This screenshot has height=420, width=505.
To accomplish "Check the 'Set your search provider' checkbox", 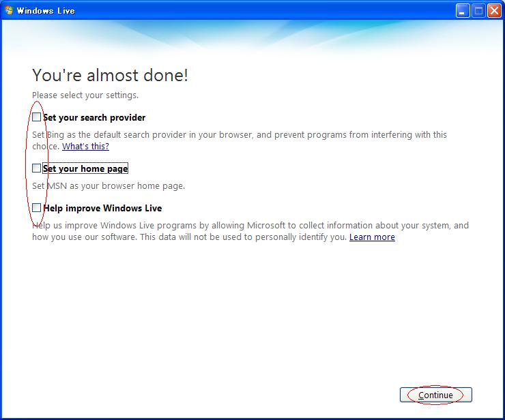I will point(36,117).
